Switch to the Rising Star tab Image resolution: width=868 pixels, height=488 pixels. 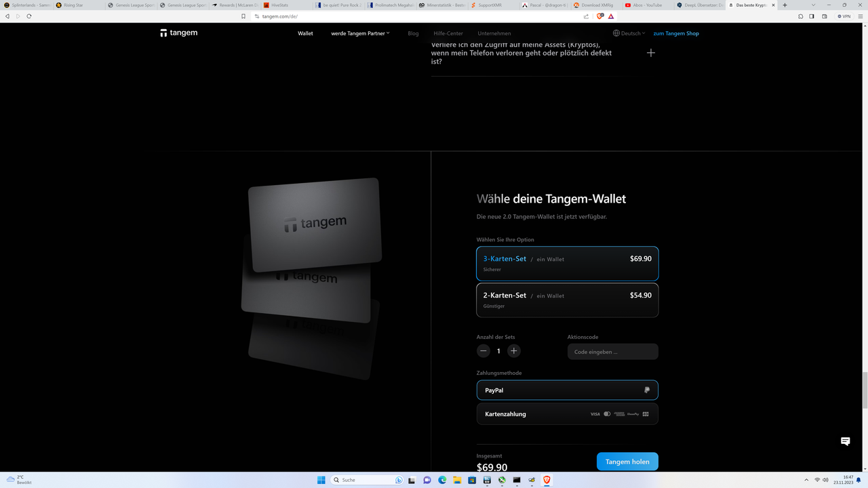[x=79, y=5]
